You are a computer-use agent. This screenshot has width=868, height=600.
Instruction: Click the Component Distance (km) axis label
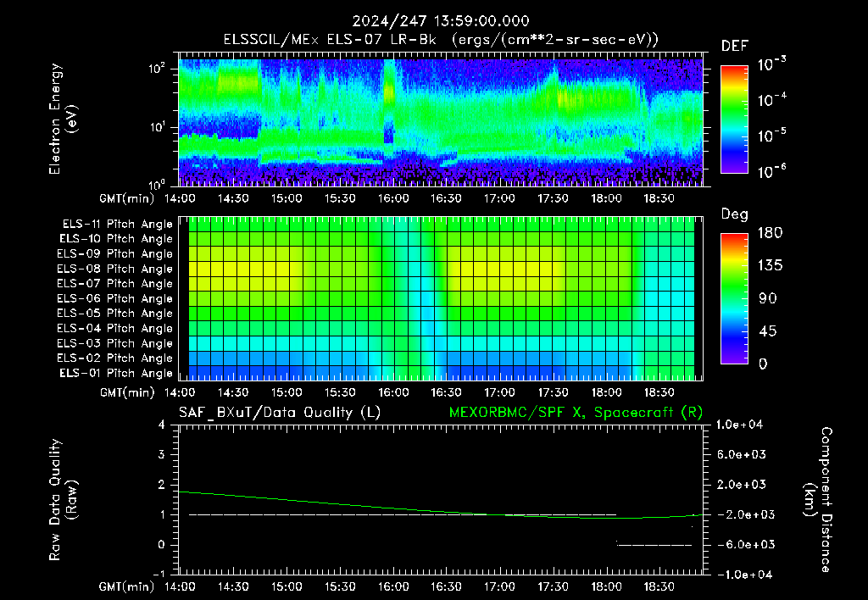pos(818,500)
